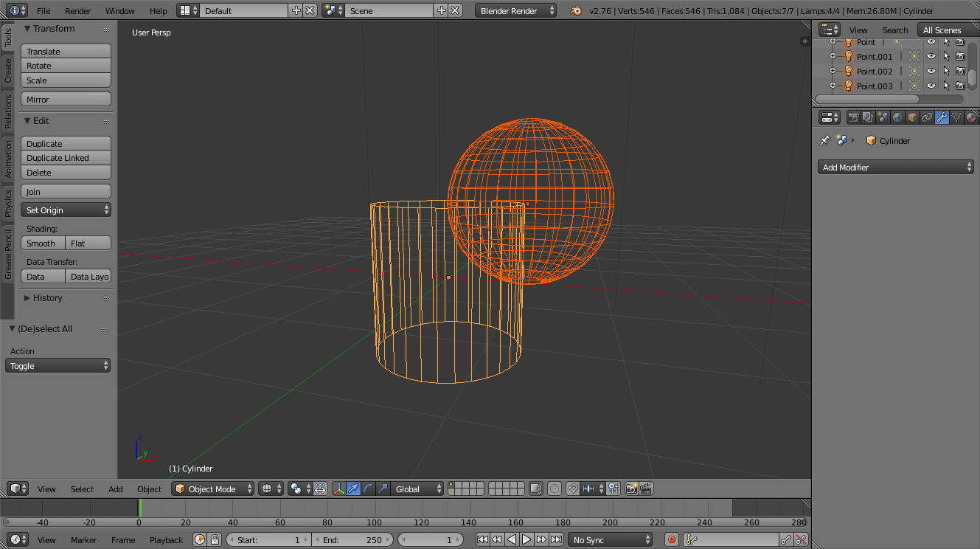Apply Smooth shading from the Tools panel
The height and width of the screenshot is (549, 980).
pyautogui.click(x=42, y=243)
